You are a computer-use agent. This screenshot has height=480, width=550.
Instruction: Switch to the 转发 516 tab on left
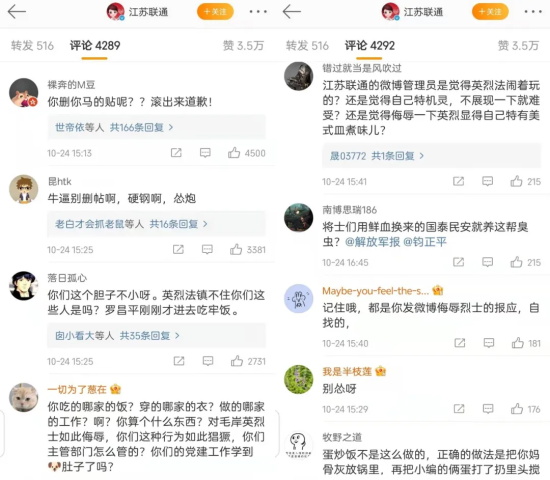pos(32,46)
